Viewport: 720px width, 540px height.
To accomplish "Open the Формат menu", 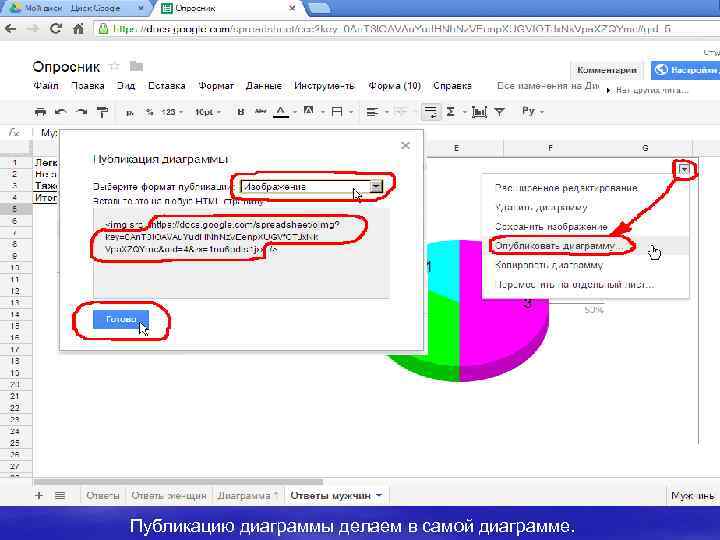I will click(216, 86).
